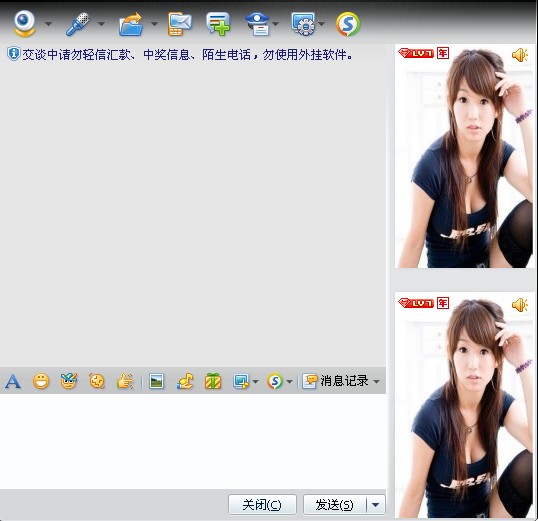Open font settings with A icon

pyautogui.click(x=13, y=381)
